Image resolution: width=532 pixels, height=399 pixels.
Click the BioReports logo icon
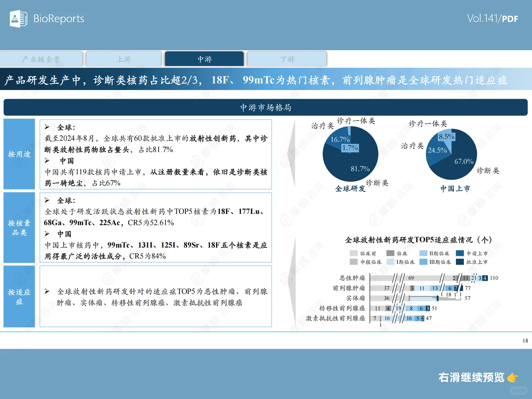[18, 18]
